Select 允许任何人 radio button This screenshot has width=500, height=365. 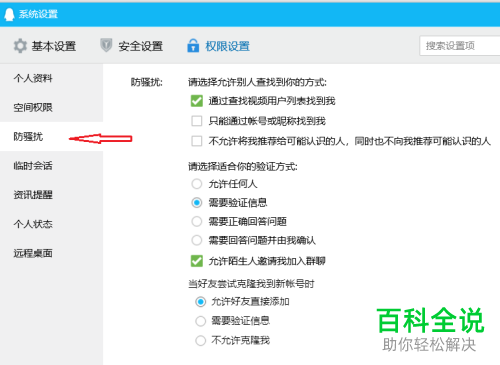click(x=197, y=184)
